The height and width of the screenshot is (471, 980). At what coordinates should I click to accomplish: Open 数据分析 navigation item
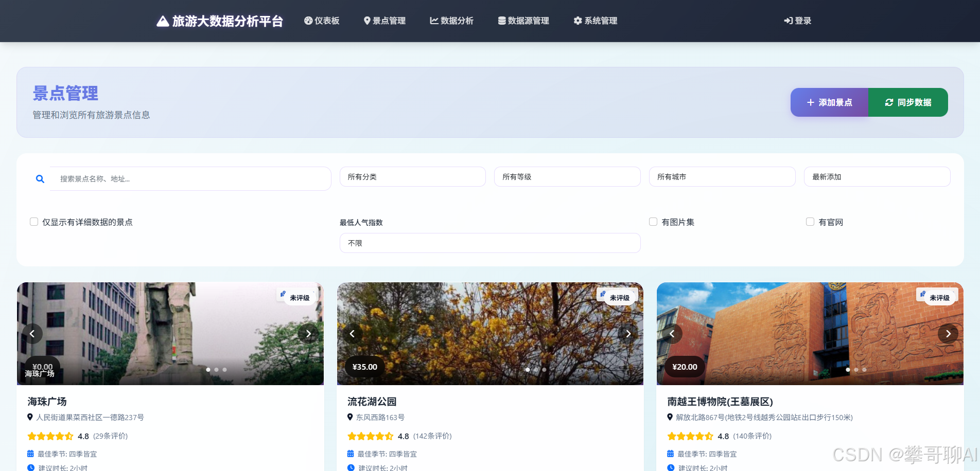(x=451, y=21)
